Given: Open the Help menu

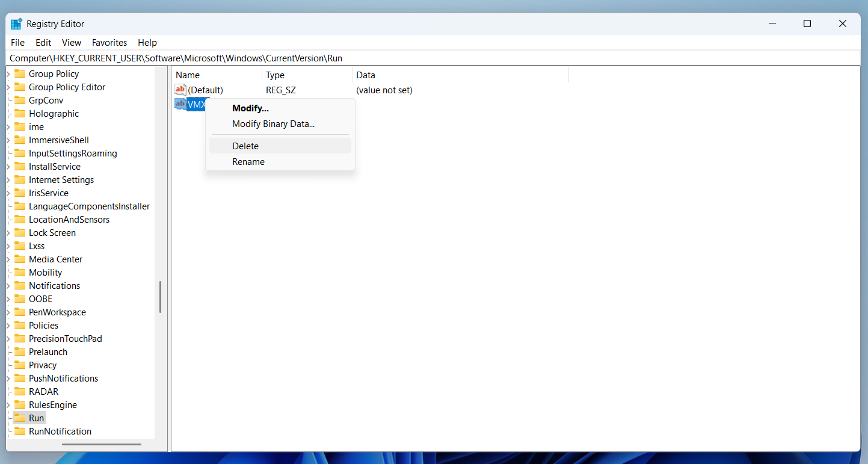Looking at the screenshot, I should (x=147, y=43).
